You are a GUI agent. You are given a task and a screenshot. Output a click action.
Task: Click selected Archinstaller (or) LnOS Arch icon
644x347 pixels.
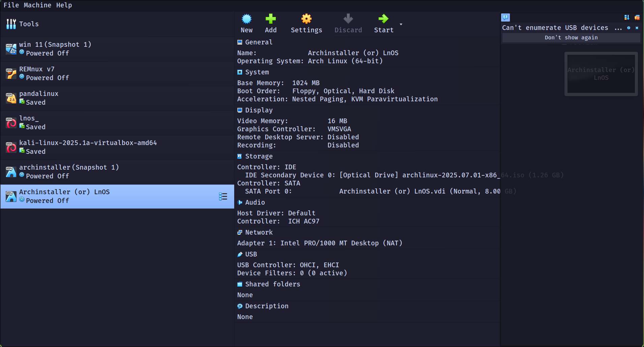pos(11,197)
